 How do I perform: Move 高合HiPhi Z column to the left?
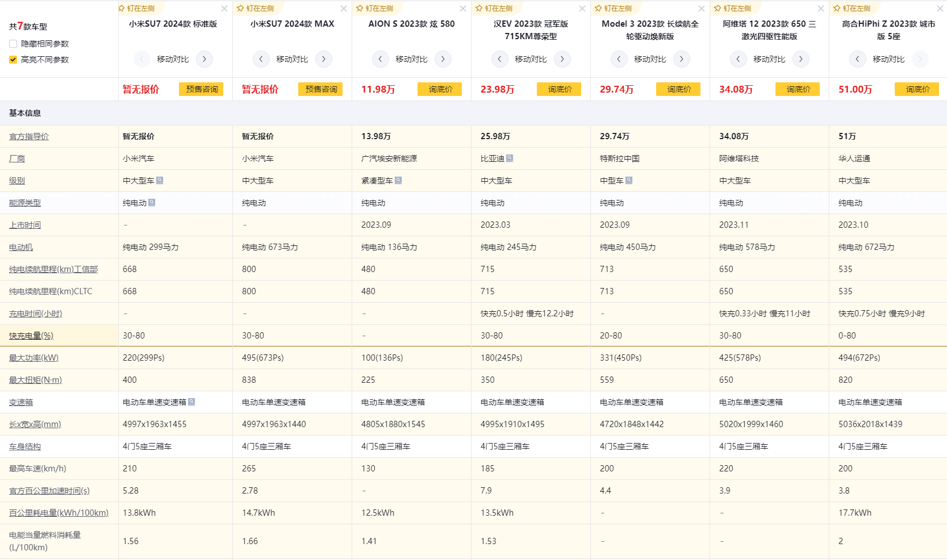pos(857,59)
